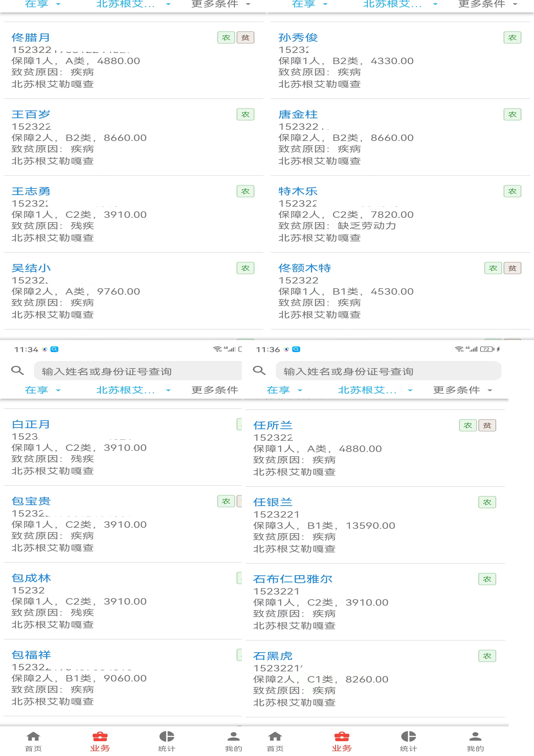The image size is (534, 756).
Task: Focus the search field in the 11:36 screen
Action: pyautogui.click(x=388, y=371)
